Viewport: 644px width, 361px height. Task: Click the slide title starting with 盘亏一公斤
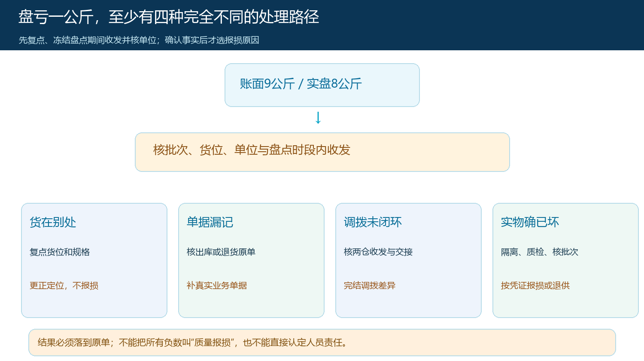(x=169, y=17)
